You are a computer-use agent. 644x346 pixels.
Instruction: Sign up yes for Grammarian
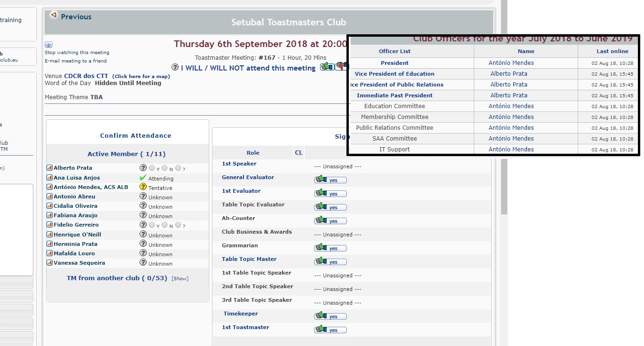click(330, 248)
